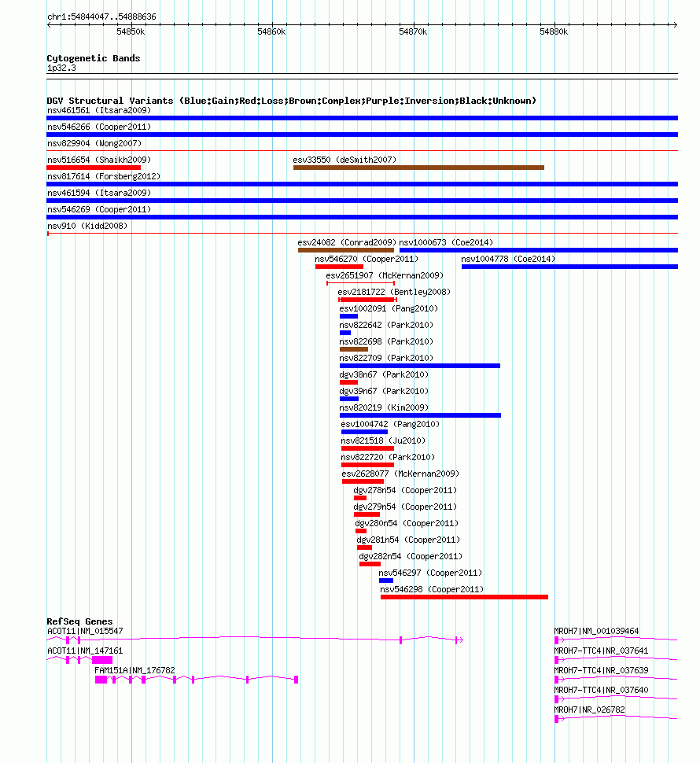This screenshot has width=700, height=763.
Task: Click nsv822698 (Park2010) variant label
Action: click(386, 342)
